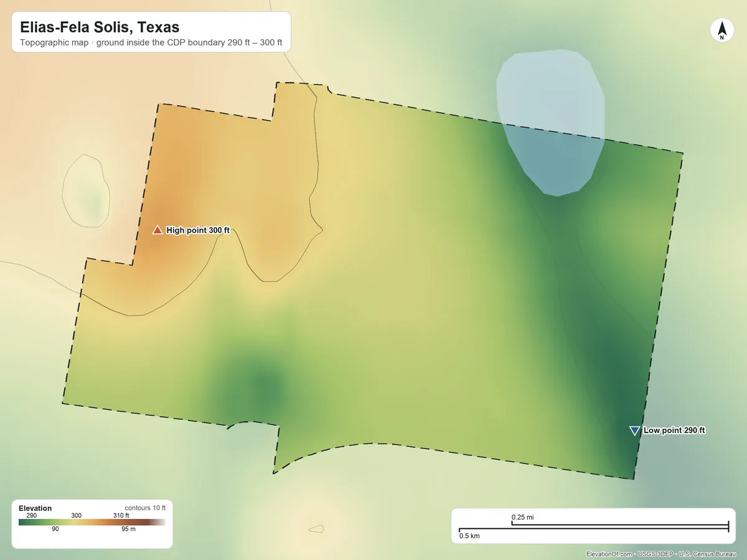Click the '95 m' legend value

[x=129, y=530]
